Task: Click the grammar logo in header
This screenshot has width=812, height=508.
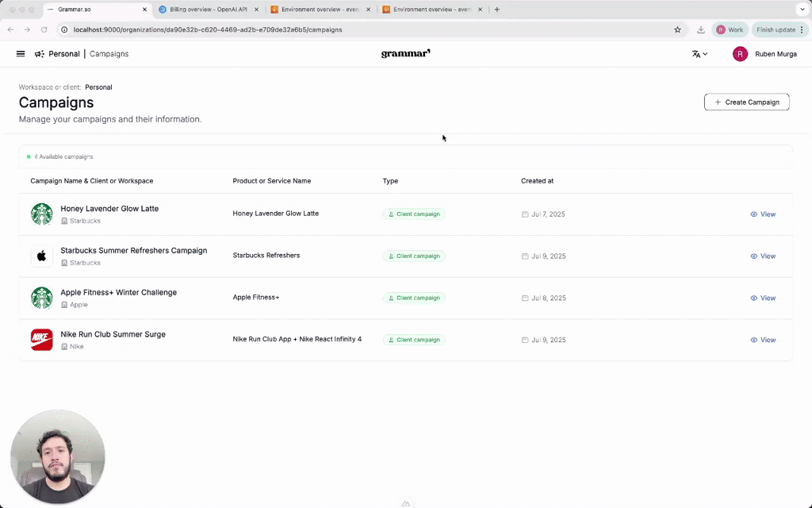Action: (406, 53)
